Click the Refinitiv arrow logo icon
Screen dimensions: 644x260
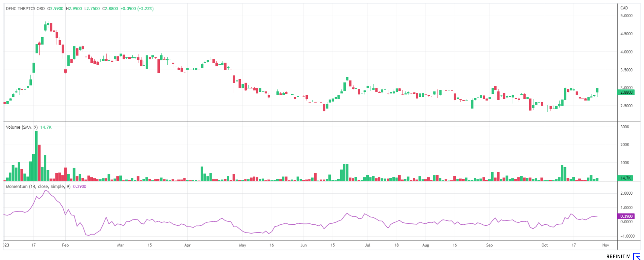(637, 256)
